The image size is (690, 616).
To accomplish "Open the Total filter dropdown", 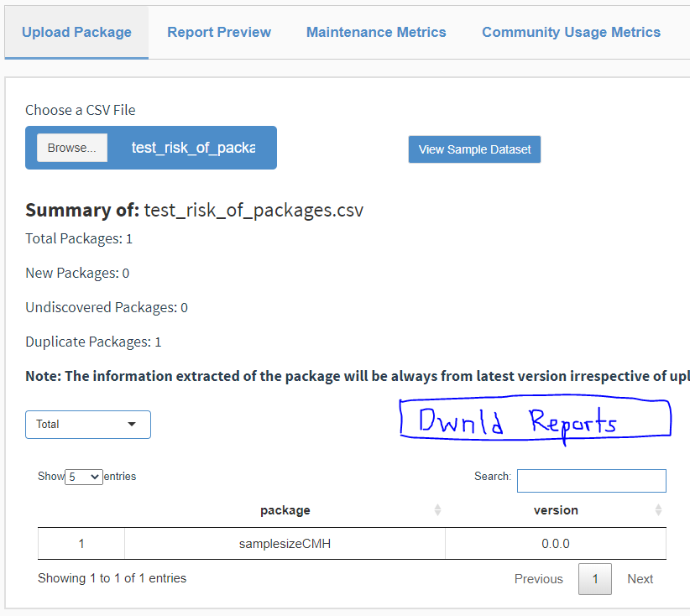I will 88,425.
